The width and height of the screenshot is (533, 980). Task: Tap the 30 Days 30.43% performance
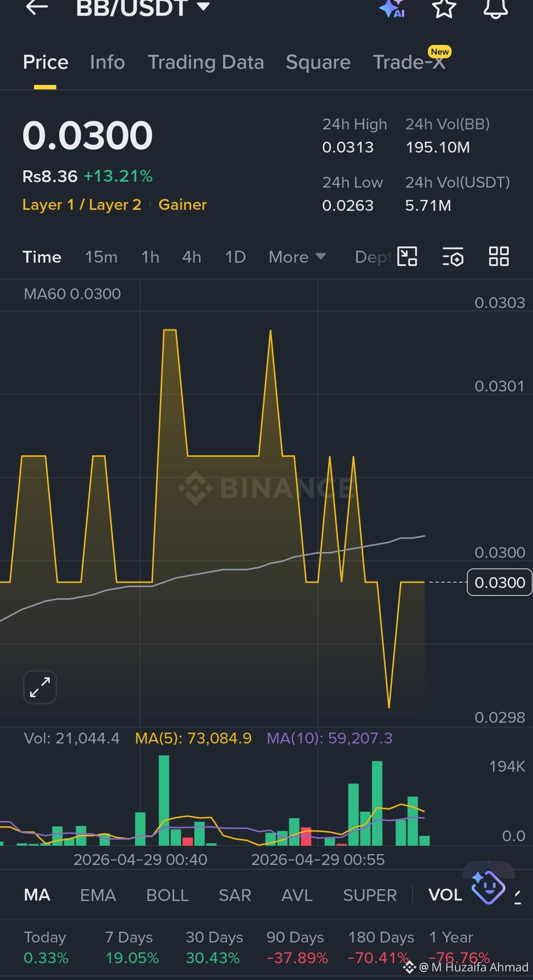pos(214,947)
